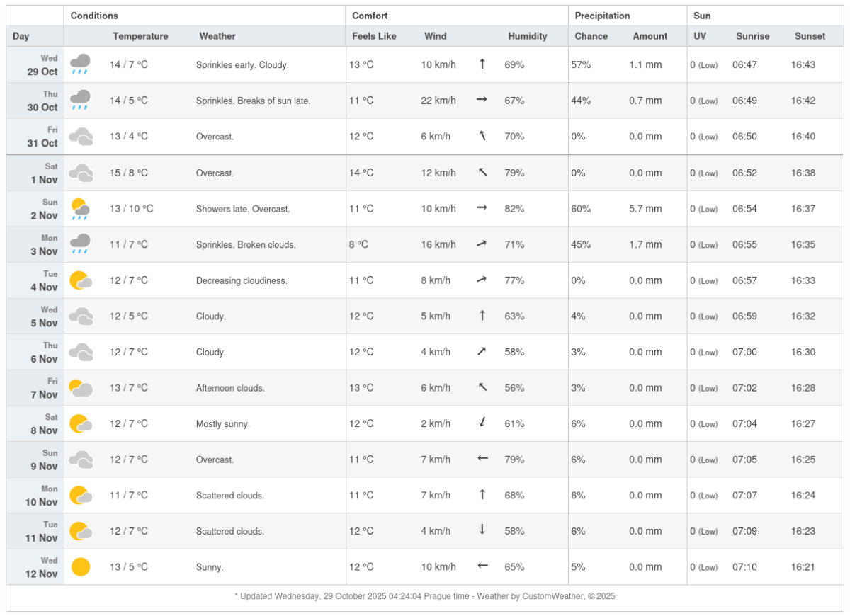Click the wind arrow for Sat 8 Nov
Viewport: 850px width, 616px height.
click(482, 423)
